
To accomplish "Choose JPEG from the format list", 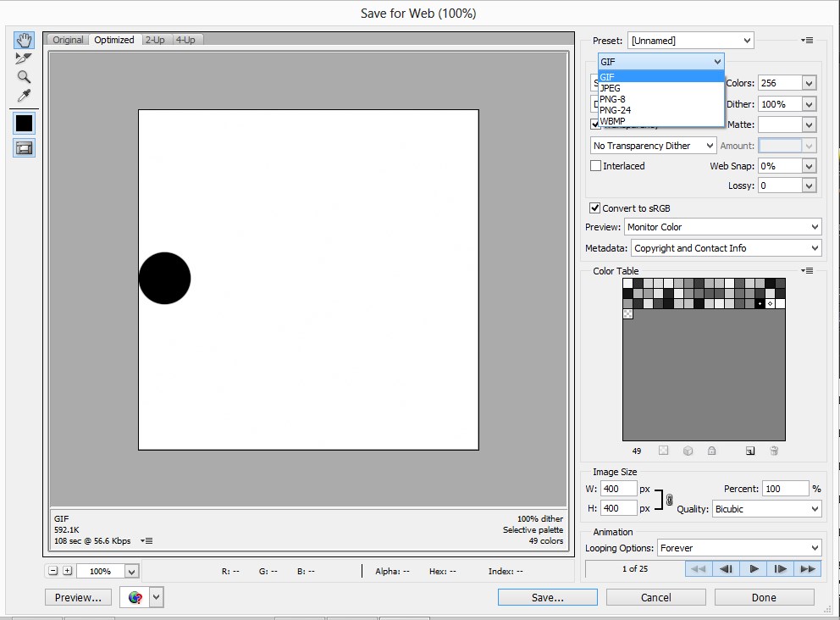I will [x=661, y=88].
